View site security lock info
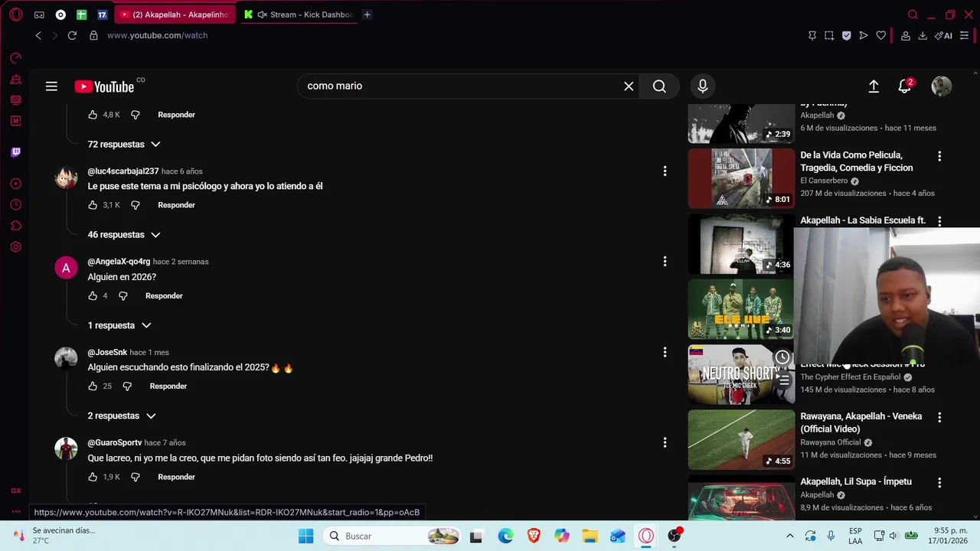This screenshot has width=980, height=551. [x=93, y=35]
